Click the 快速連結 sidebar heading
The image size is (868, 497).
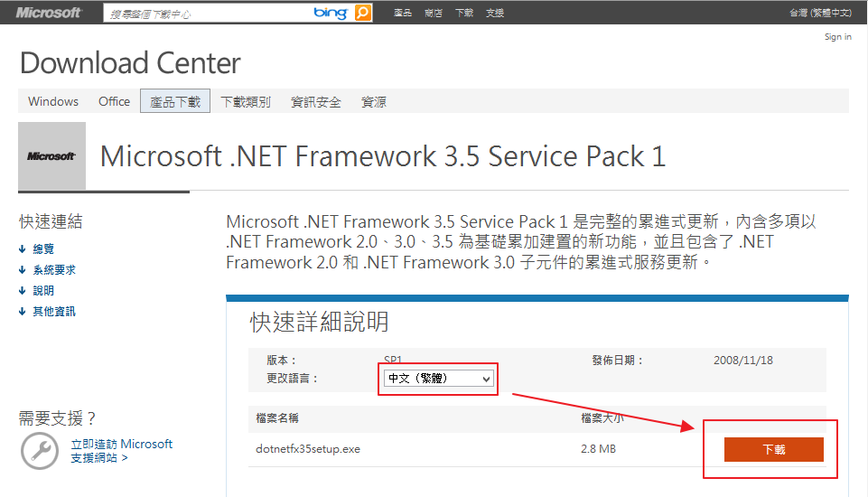click(x=51, y=221)
